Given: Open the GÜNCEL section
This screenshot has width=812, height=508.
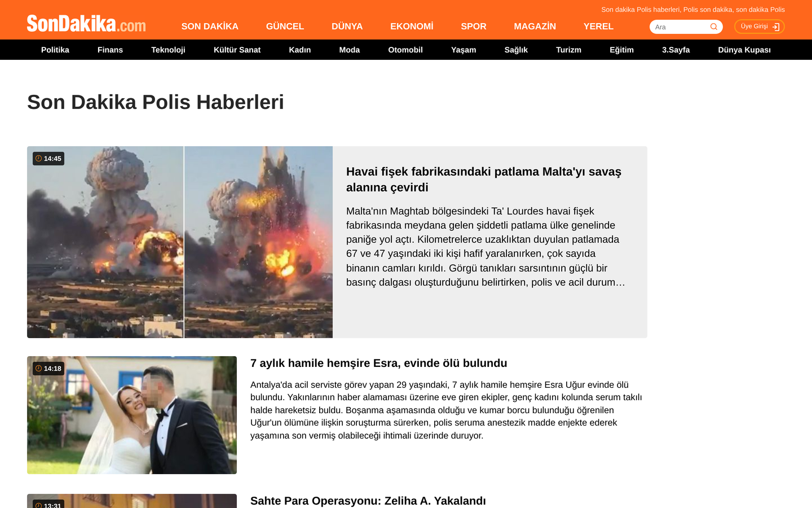Looking at the screenshot, I should pos(285,27).
